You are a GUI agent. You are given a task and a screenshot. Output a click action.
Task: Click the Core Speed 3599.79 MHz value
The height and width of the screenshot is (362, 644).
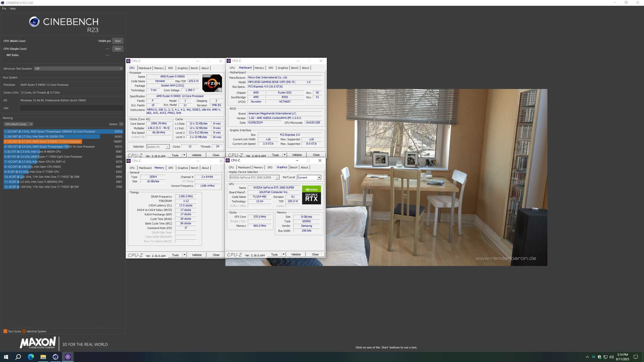159,124
